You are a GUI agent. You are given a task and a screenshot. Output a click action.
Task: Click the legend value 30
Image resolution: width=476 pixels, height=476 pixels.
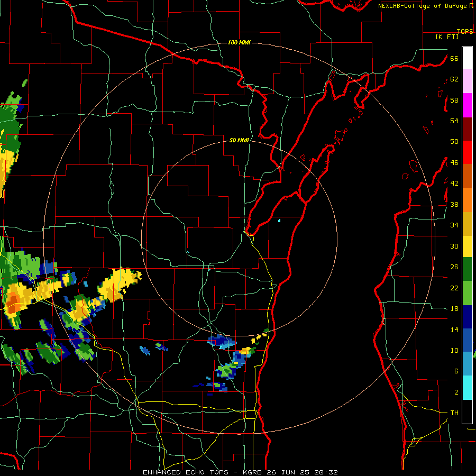454,246
